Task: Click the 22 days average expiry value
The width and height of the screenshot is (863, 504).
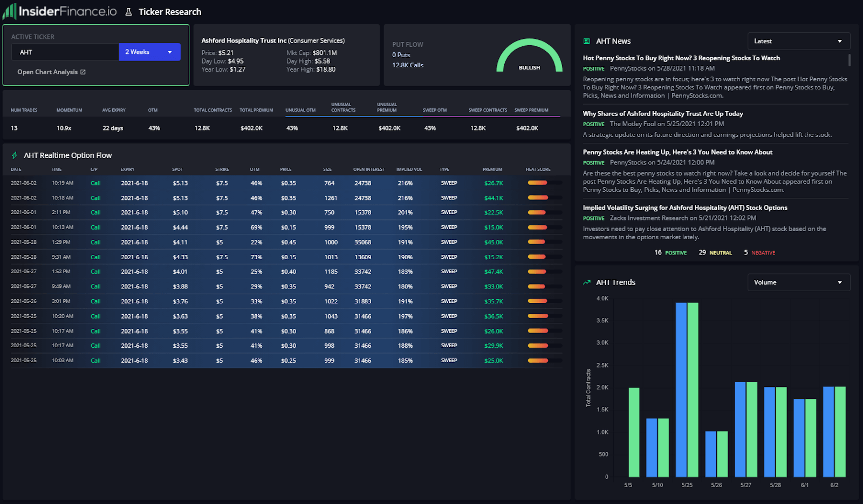Action: pos(113,128)
